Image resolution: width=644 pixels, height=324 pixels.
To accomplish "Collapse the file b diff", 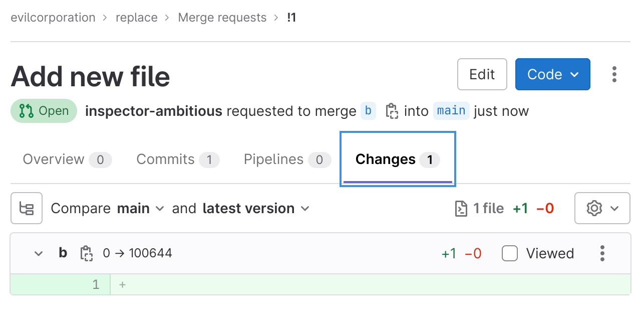I will coord(39,253).
